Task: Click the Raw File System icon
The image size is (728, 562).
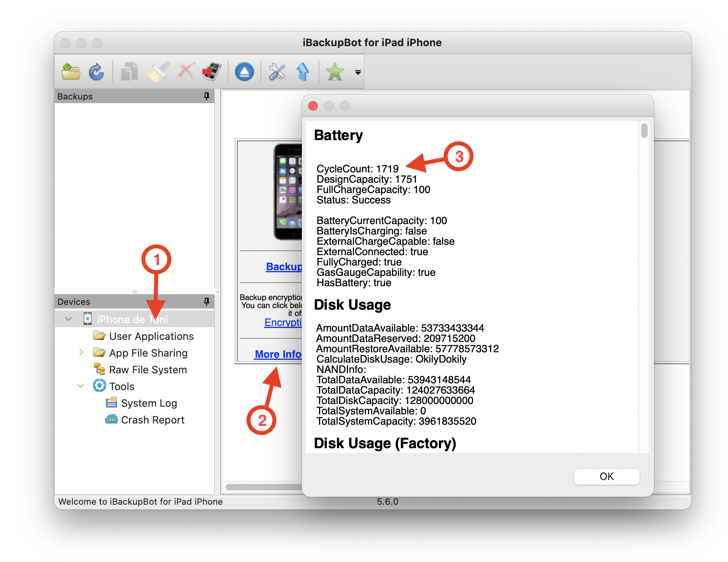Action: (99, 369)
